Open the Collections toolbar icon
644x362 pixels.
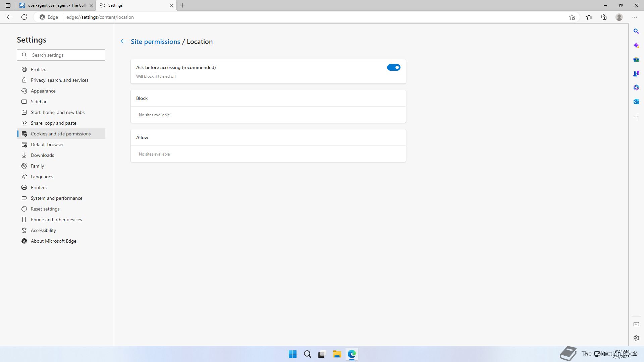pyautogui.click(x=604, y=17)
